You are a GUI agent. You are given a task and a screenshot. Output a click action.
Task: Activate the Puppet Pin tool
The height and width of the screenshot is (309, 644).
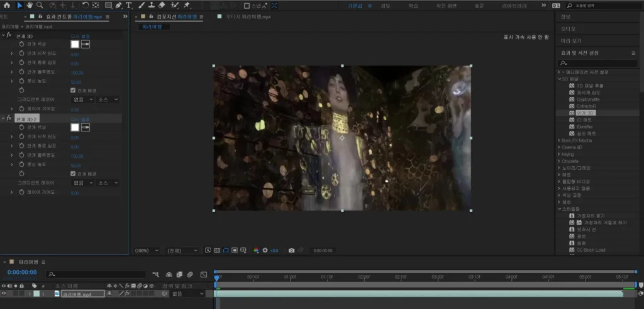[x=187, y=5]
